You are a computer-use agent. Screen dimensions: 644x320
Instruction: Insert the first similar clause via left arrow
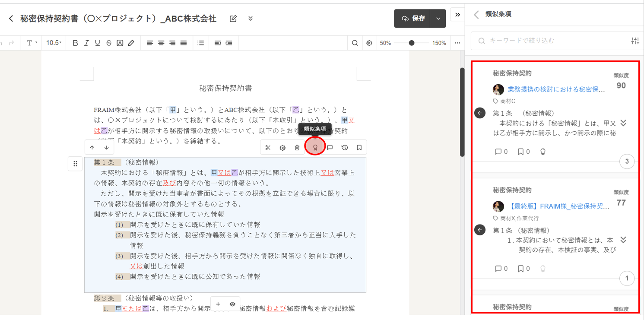click(480, 113)
